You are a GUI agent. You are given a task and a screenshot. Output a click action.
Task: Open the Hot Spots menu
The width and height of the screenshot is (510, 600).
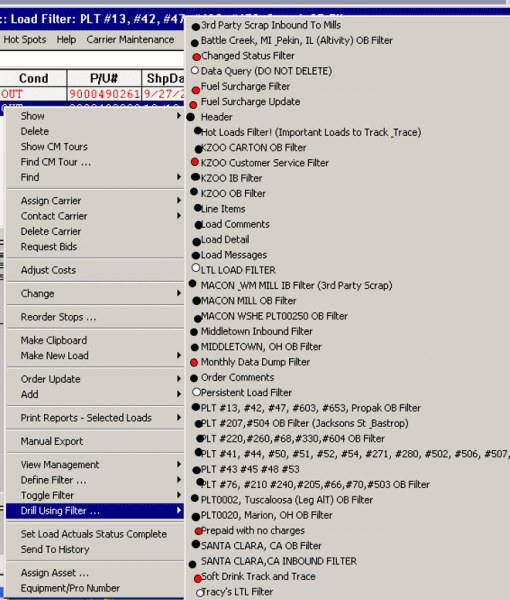point(24,39)
